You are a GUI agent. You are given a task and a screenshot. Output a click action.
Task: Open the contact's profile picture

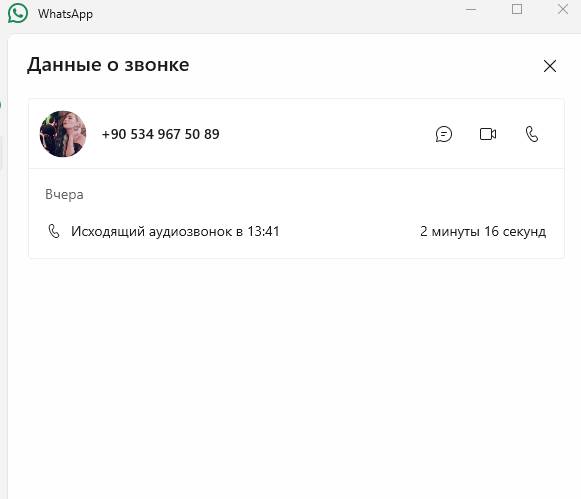tap(63, 134)
